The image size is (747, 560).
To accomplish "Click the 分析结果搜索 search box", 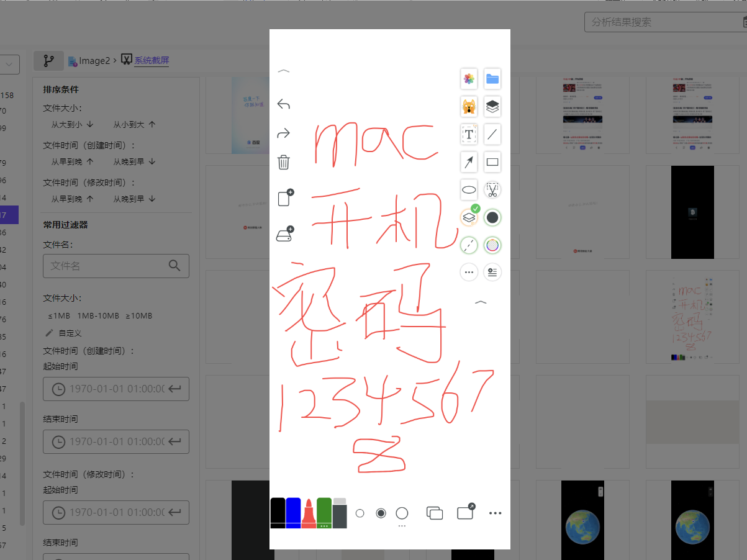I will pos(666,22).
